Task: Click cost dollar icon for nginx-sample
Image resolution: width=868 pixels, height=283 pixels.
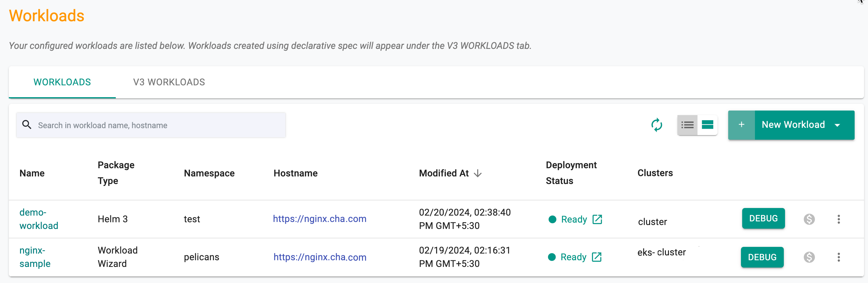Action: [809, 257]
